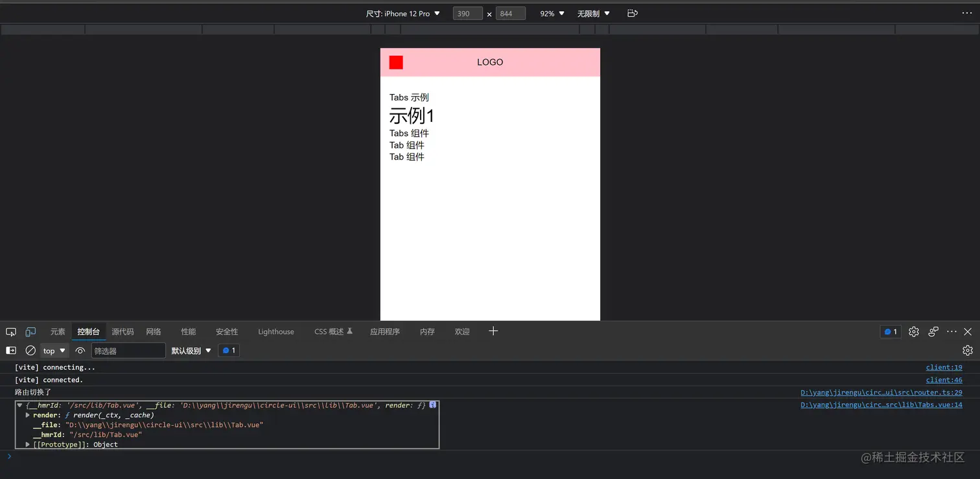Click the clear console icon
The height and width of the screenshot is (479, 980).
(x=30, y=350)
